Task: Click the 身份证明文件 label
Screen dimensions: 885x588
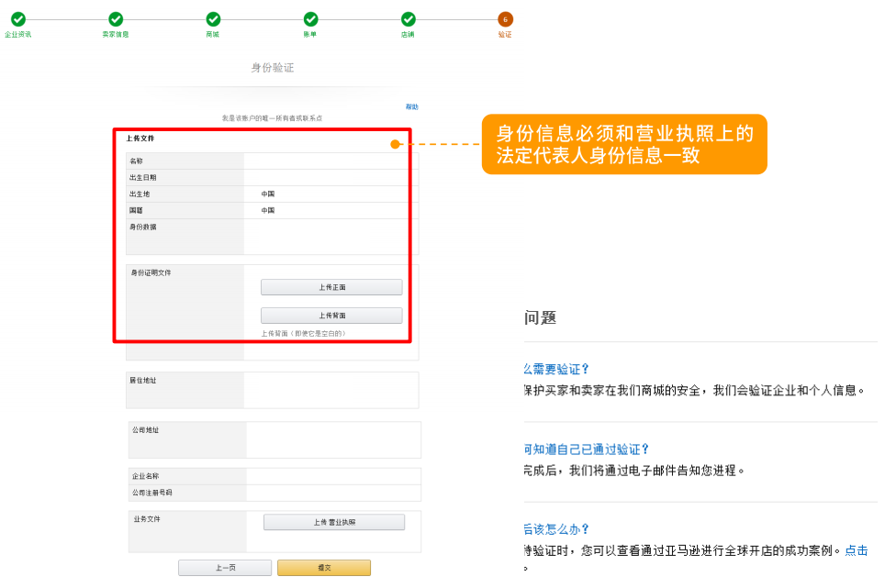Action: (x=151, y=272)
